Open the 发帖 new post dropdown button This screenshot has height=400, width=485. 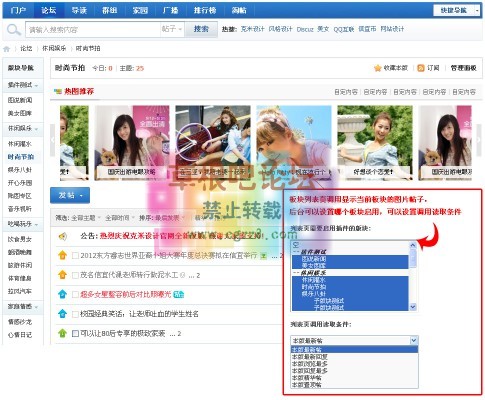click(70, 195)
